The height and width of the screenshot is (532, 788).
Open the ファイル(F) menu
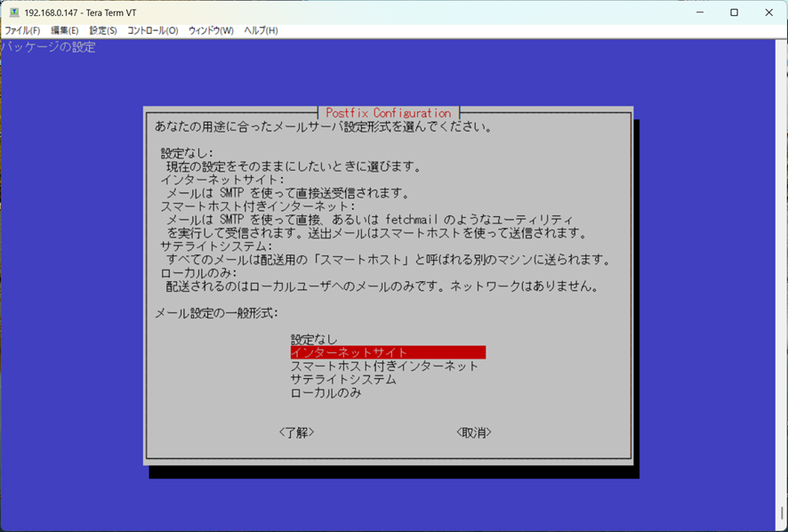click(x=22, y=30)
